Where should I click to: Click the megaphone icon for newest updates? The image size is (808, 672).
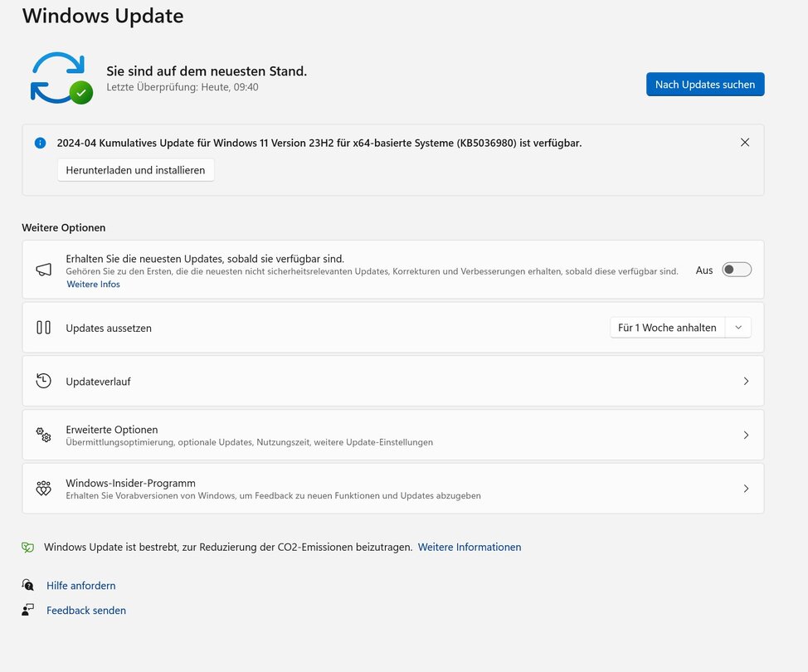coord(44,270)
